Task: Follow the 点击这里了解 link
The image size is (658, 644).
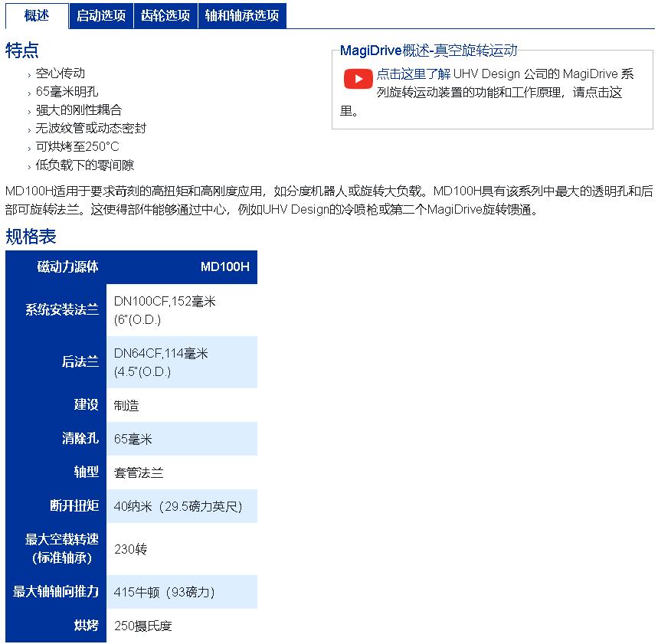Action: click(414, 74)
